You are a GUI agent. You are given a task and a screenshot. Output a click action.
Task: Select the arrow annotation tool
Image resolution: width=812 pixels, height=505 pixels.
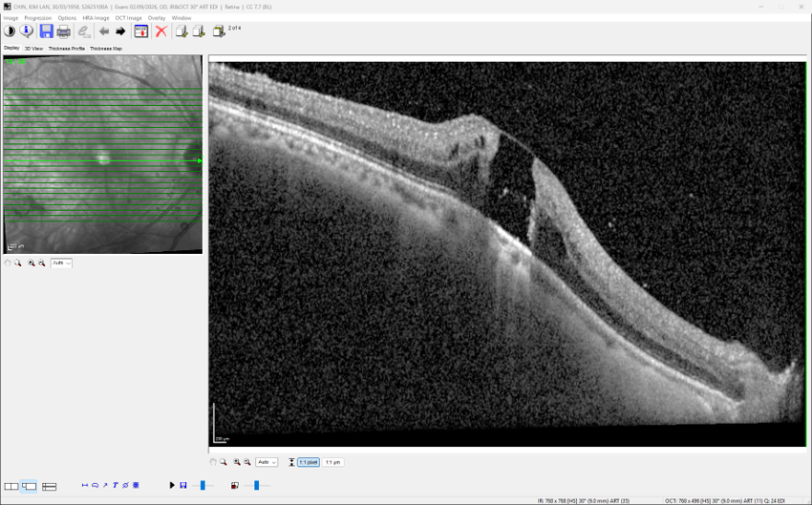(x=105, y=485)
